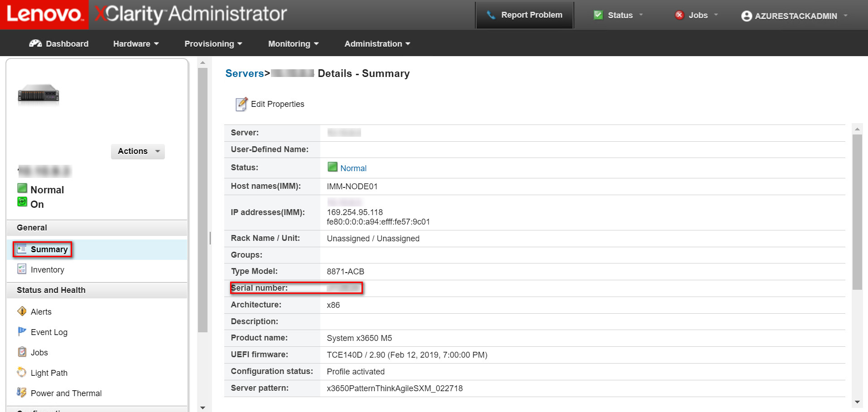Click the details table vertical scrollbar thumb
This screenshot has height=412, width=868.
pyautogui.click(x=857, y=212)
